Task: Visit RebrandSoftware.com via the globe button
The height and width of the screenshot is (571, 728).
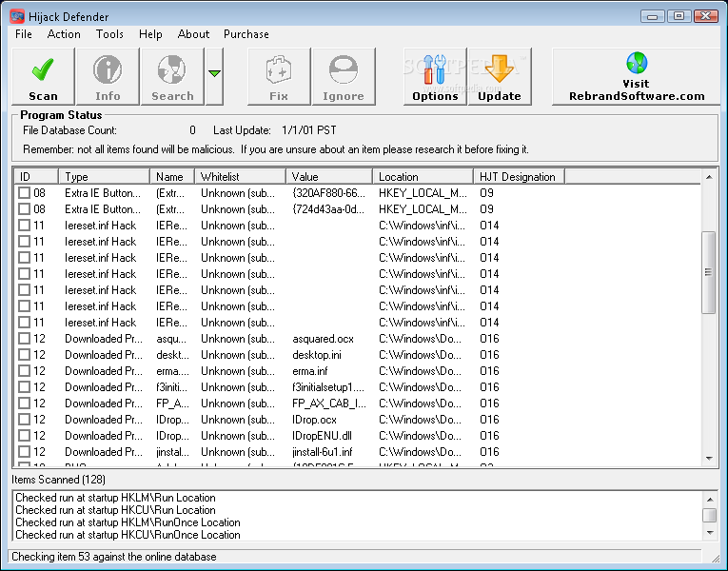Action: [637, 76]
